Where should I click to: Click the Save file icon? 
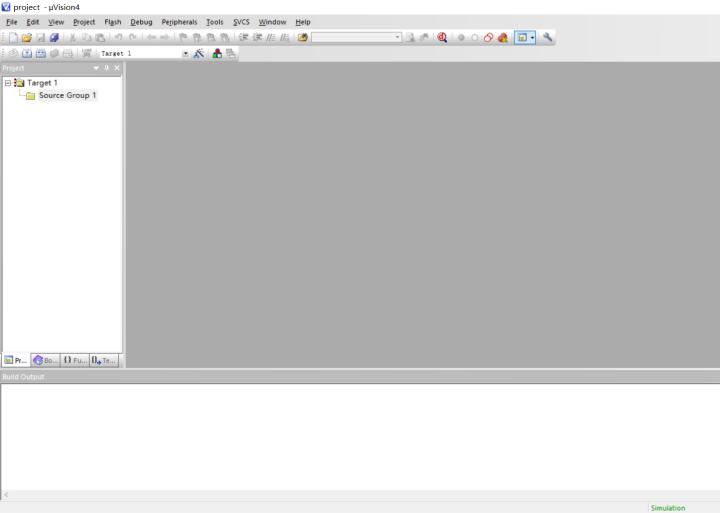(40, 38)
